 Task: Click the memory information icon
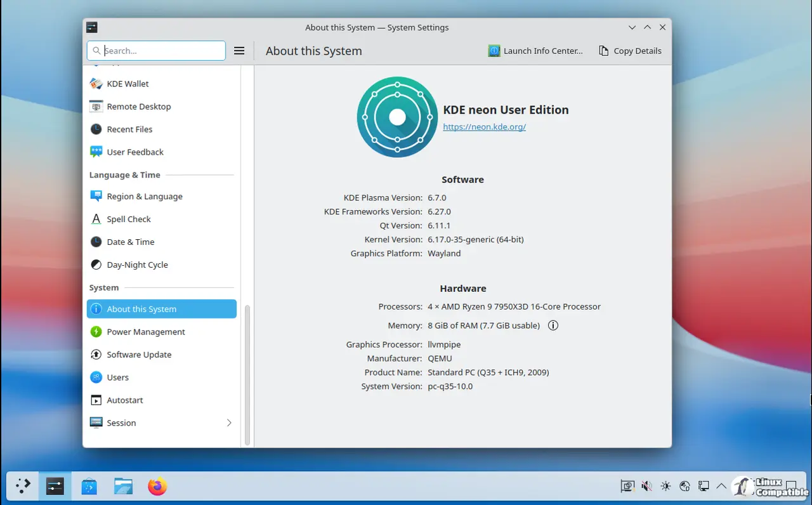pyautogui.click(x=553, y=325)
